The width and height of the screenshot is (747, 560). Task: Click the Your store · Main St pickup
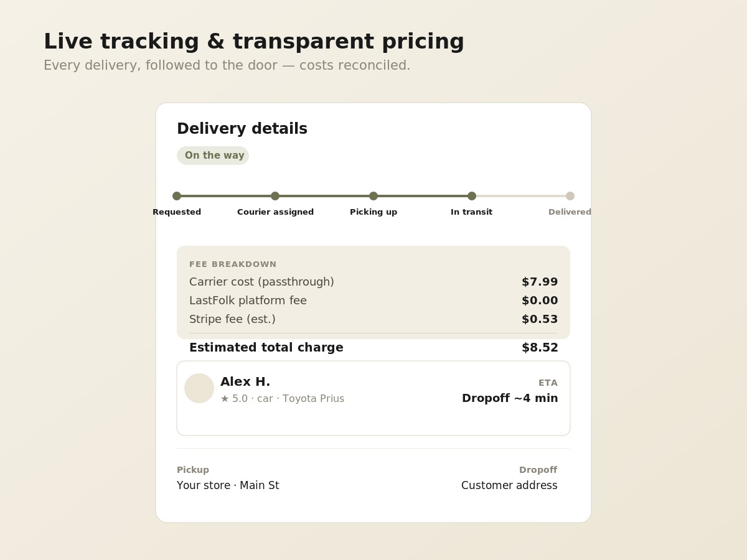coord(228,485)
